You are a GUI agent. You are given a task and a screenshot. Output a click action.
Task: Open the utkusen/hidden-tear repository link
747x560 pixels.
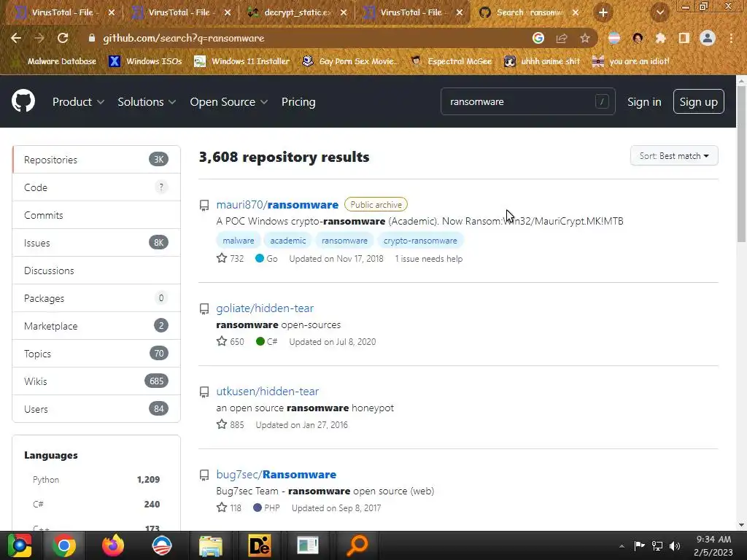[x=267, y=391]
